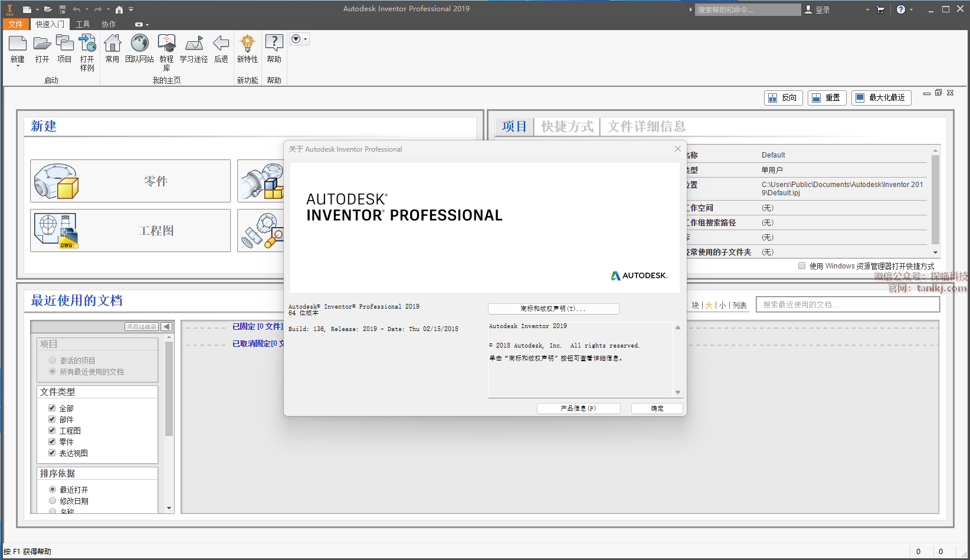Open the Tutorial Gallery icon

pyautogui.click(x=166, y=44)
